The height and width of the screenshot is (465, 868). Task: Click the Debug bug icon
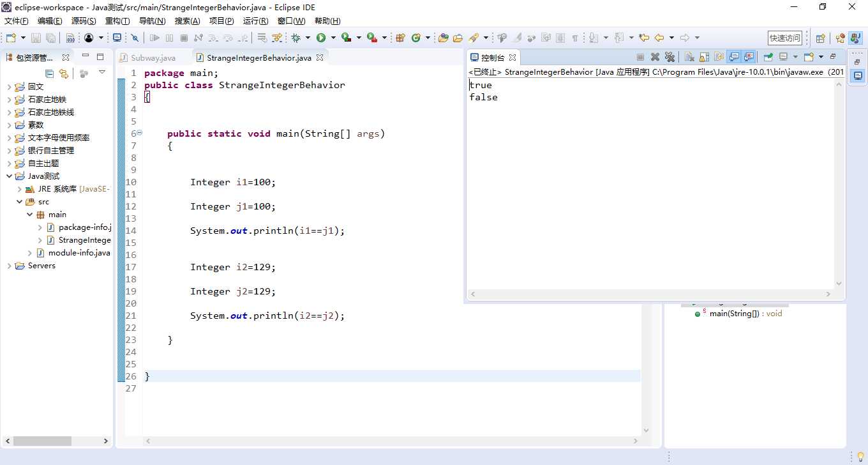click(296, 38)
